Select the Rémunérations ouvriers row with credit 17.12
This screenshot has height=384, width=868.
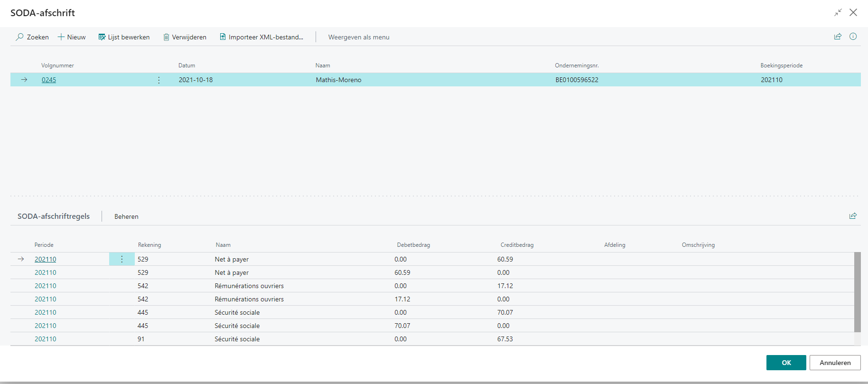click(x=249, y=286)
